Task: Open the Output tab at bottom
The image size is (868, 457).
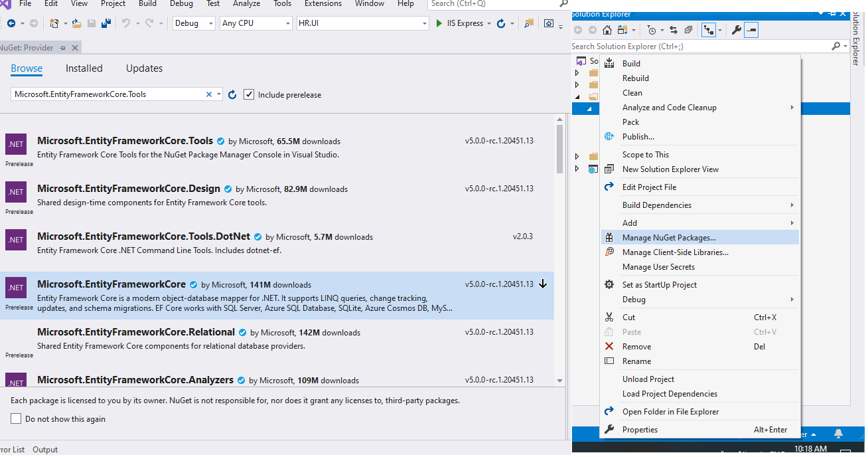Action: point(45,450)
